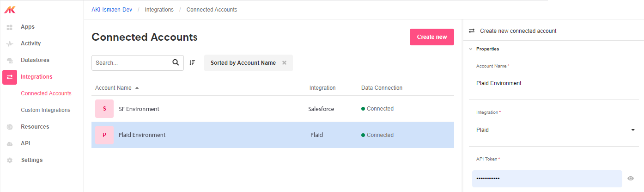Click the Integration column header
The width and height of the screenshot is (644, 192).
coord(322,88)
